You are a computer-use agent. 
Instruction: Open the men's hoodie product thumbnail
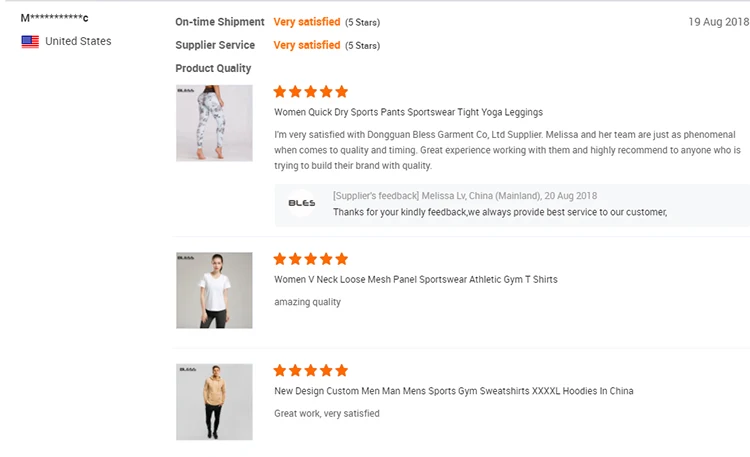point(214,402)
